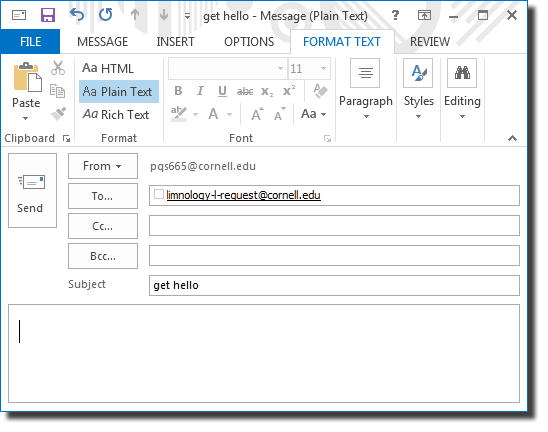Click the Save icon in title bar
The image size is (548, 432).
pos(48,15)
